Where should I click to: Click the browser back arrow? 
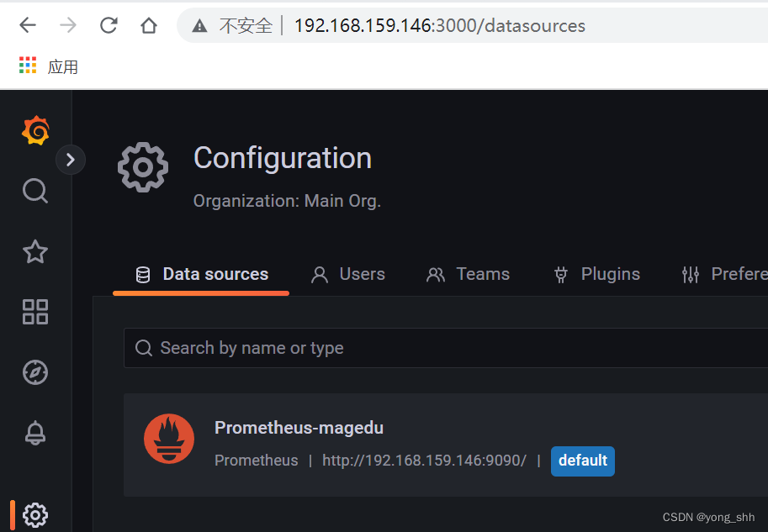point(26,25)
